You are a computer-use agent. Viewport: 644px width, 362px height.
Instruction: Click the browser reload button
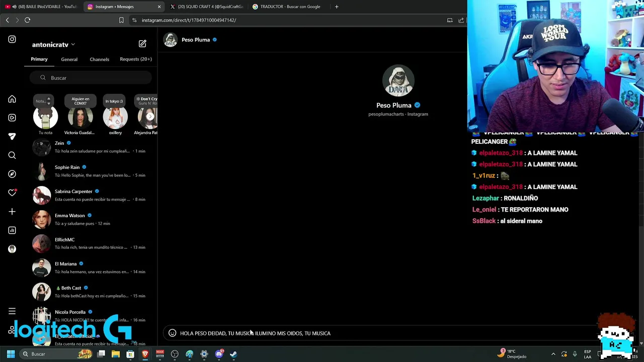pyautogui.click(x=27, y=20)
